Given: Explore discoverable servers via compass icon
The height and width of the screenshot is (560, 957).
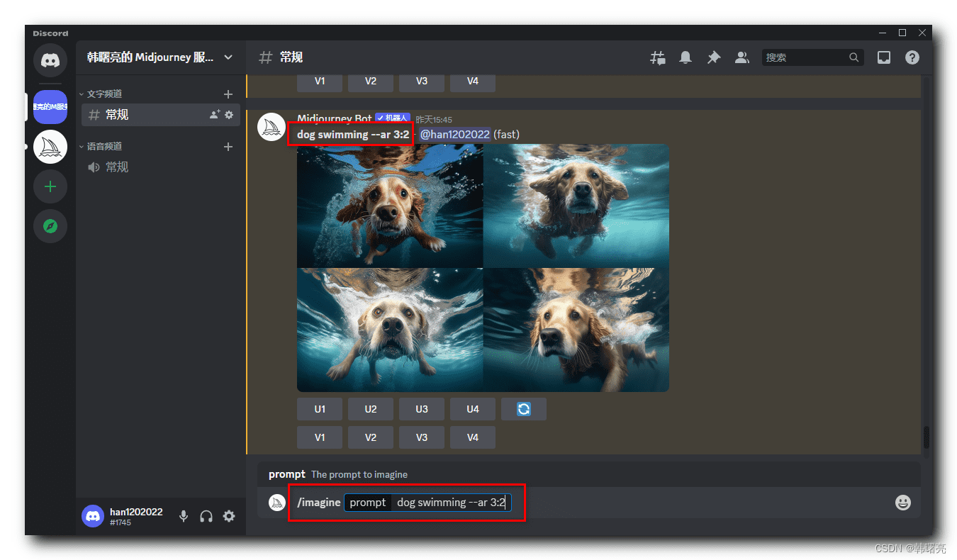Looking at the screenshot, I should [x=50, y=226].
